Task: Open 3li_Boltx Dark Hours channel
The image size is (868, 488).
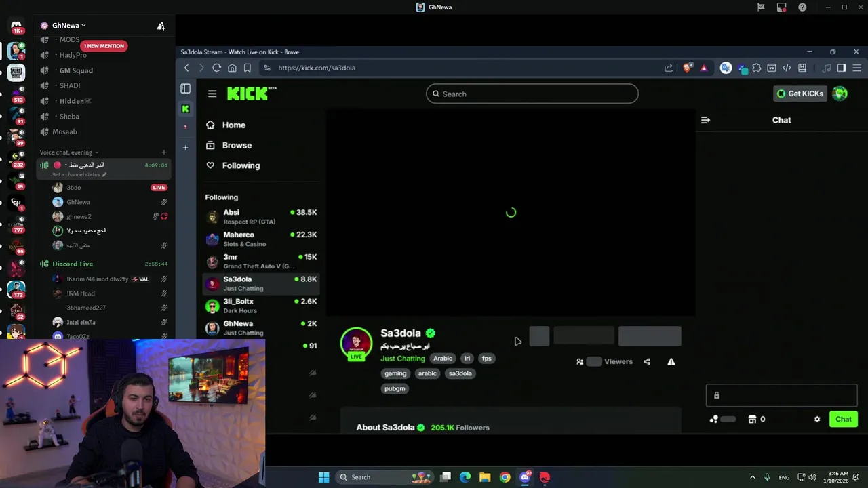Action: 261,306
